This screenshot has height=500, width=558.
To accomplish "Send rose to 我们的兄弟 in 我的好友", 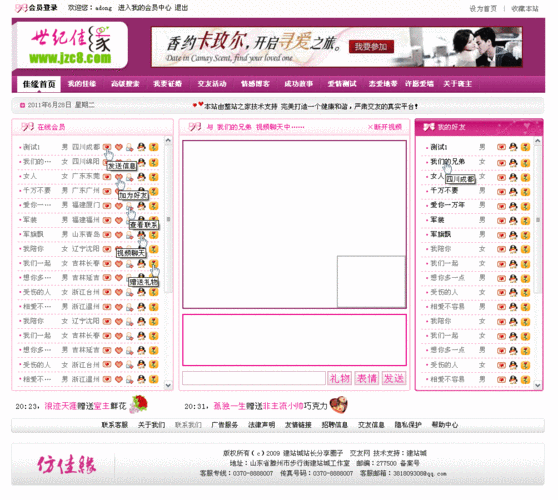I will 526,163.
